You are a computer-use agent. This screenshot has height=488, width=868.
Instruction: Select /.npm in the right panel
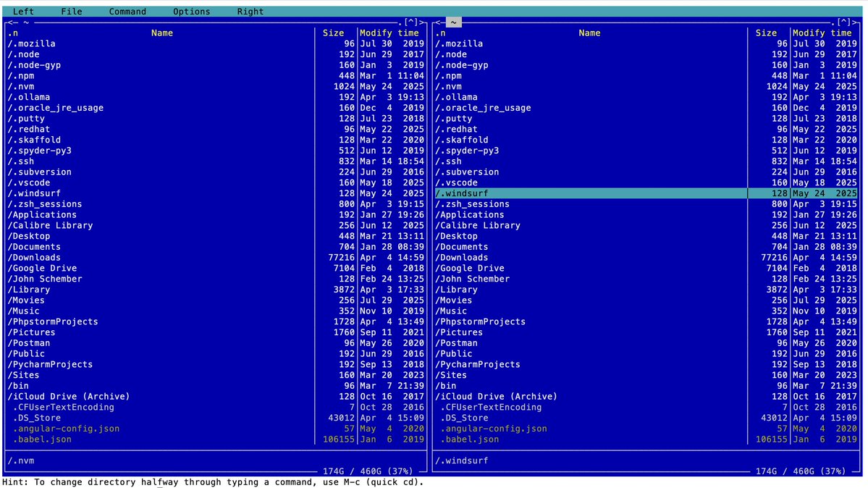tap(646, 76)
